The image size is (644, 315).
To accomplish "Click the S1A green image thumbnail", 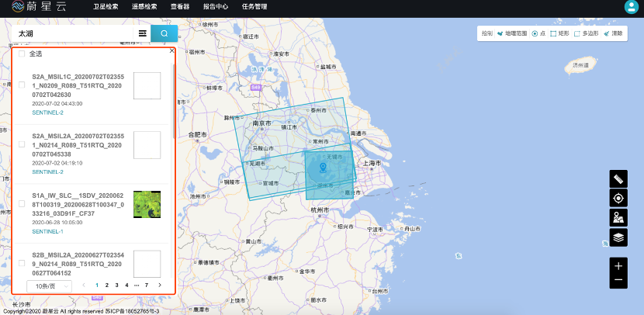I will [x=147, y=204].
